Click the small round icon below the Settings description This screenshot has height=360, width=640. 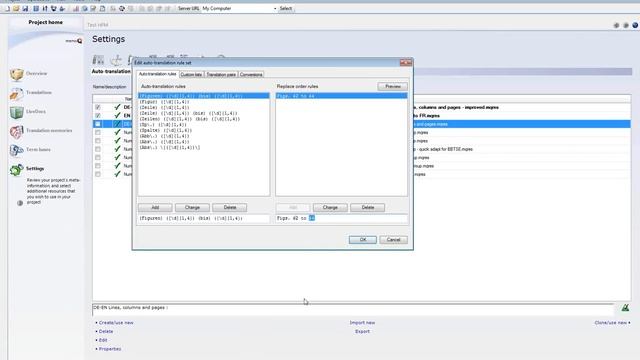click(20, 203)
